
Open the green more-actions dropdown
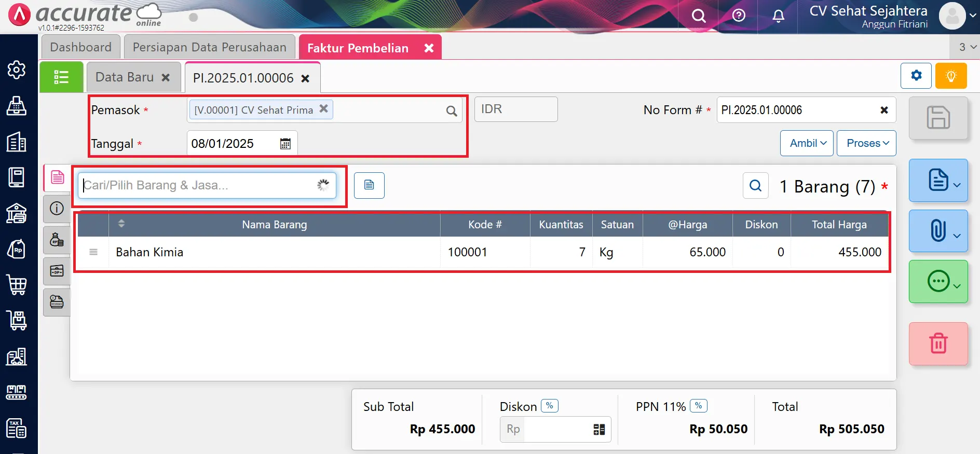coord(938,282)
